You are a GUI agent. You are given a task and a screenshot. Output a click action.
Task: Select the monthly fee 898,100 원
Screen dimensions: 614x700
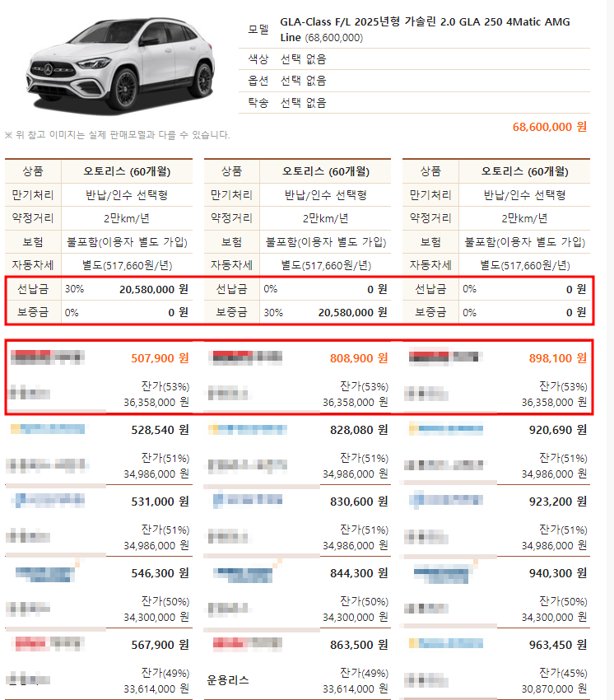coord(558,358)
